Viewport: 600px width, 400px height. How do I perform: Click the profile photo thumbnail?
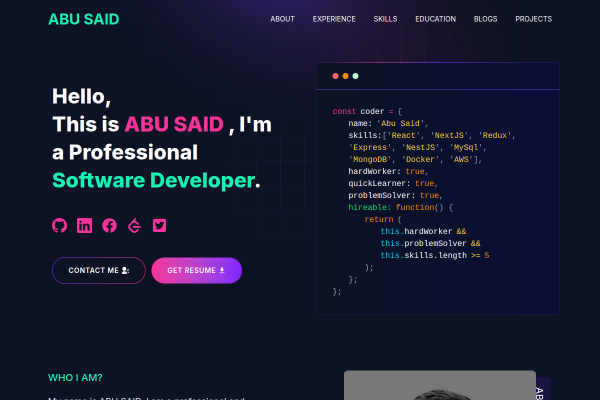440,385
